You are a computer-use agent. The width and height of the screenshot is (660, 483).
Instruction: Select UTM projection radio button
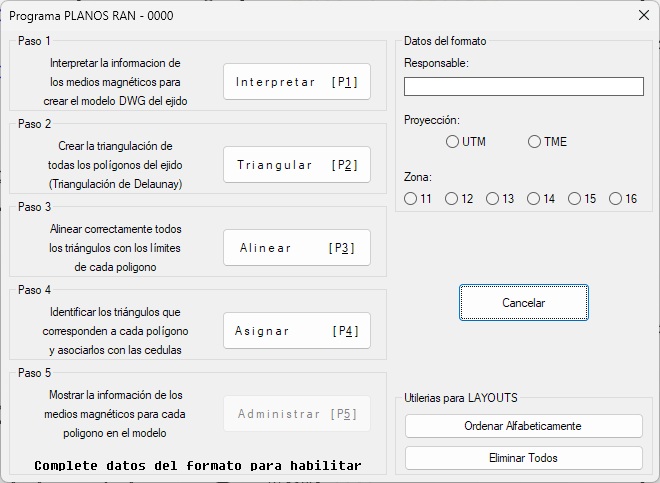[x=453, y=142]
